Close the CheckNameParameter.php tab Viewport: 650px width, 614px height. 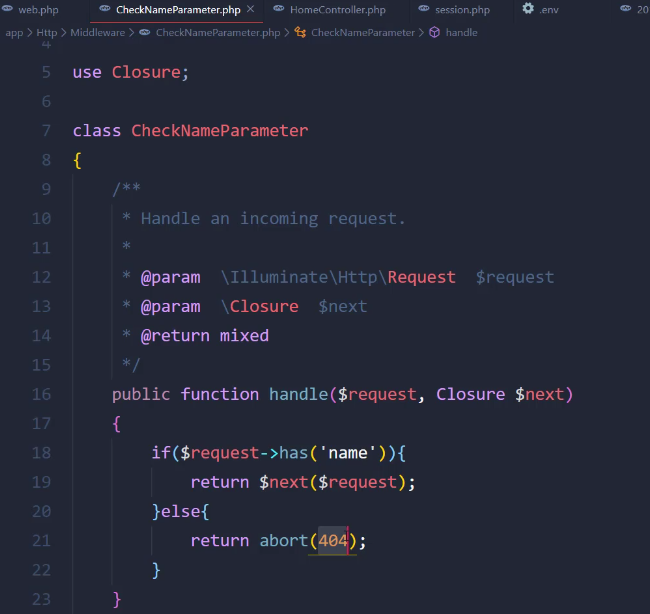click(250, 10)
